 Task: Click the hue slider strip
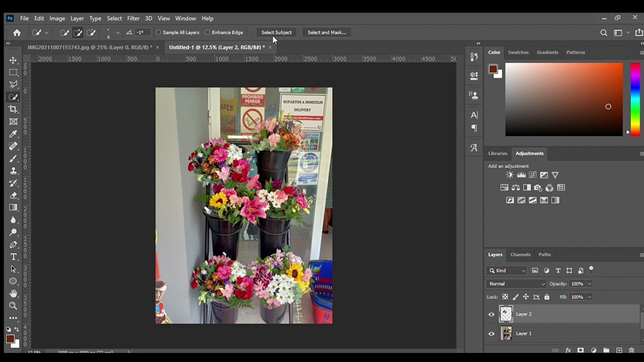pos(635,99)
